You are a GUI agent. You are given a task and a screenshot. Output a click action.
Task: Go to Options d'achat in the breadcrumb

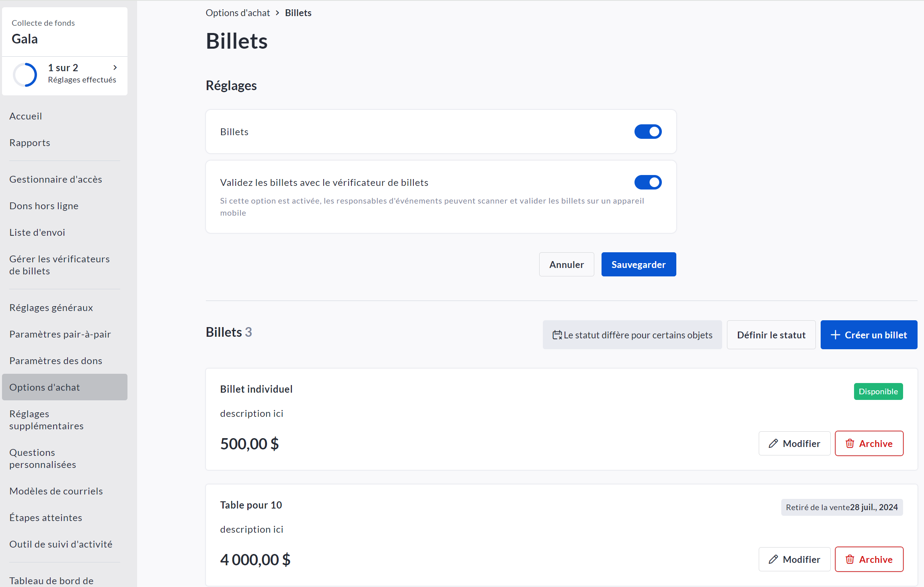tap(238, 13)
